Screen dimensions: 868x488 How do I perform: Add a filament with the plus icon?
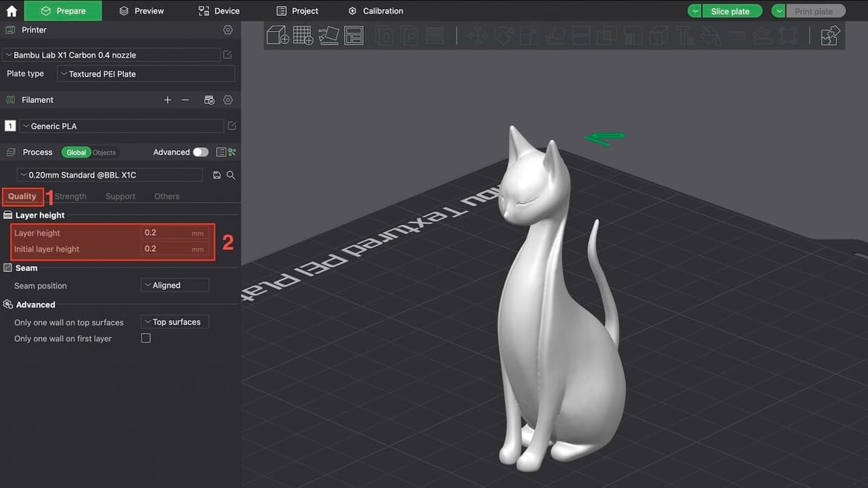point(168,100)
